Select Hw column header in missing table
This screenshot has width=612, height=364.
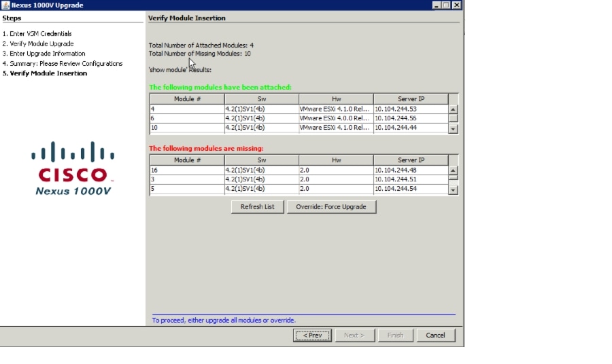[336, 160]
